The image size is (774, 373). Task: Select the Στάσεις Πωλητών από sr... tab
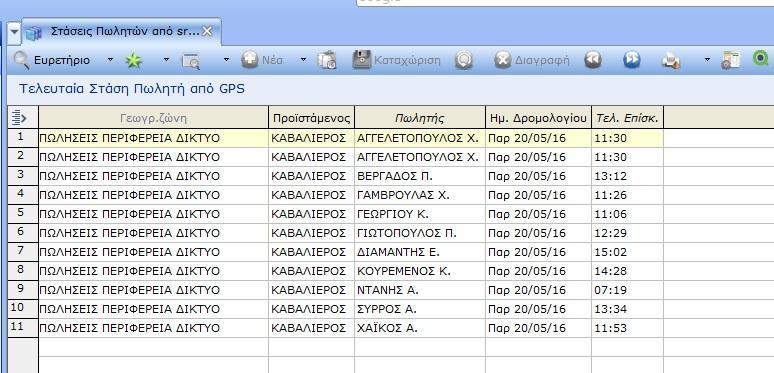[121, 32]
